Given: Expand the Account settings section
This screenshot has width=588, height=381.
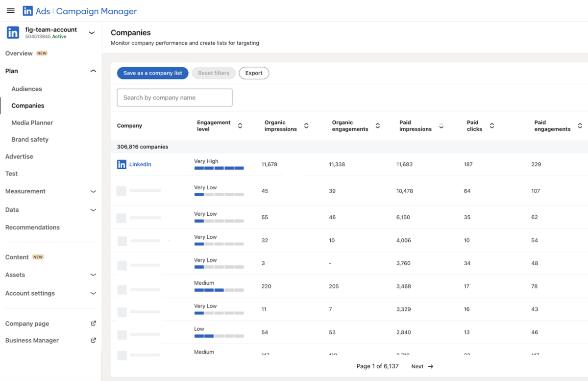Looking at the screenshot, I should click(93, 293).
